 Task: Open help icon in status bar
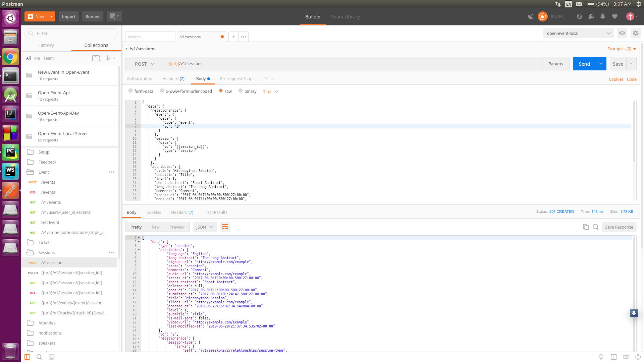click(x=638, y=357)
